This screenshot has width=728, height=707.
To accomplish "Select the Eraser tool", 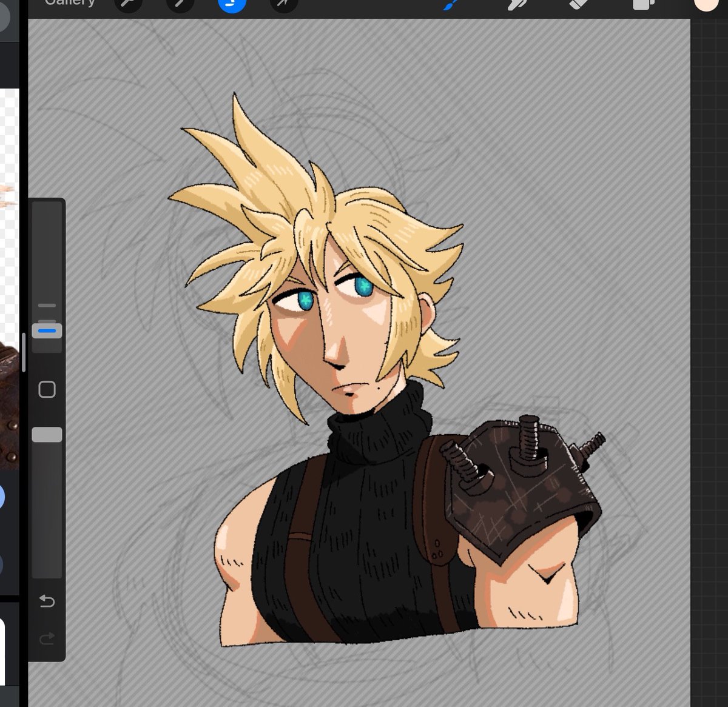I will pyautogui.click(x=579, y=5).
